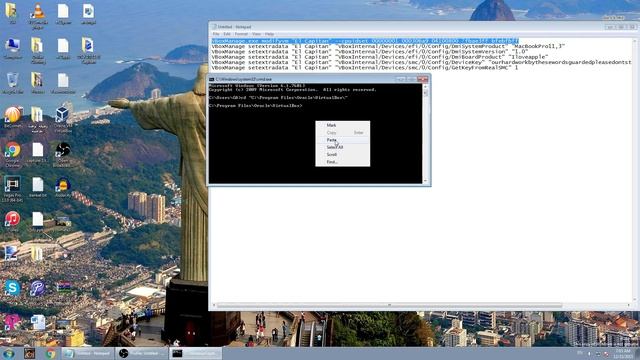Click the DeviceKey line in Notepad
The height and width of the screenshot is (360, 640).
tap(422, 62)
